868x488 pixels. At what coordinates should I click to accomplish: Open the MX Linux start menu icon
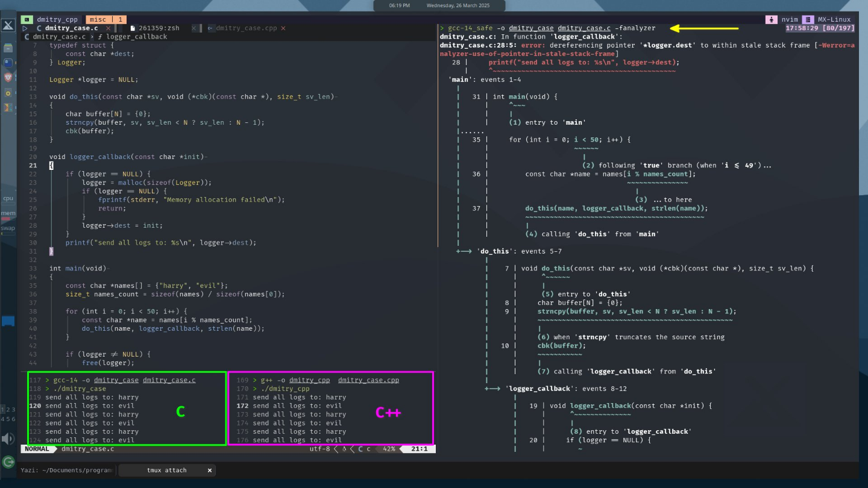coord(8,25)
